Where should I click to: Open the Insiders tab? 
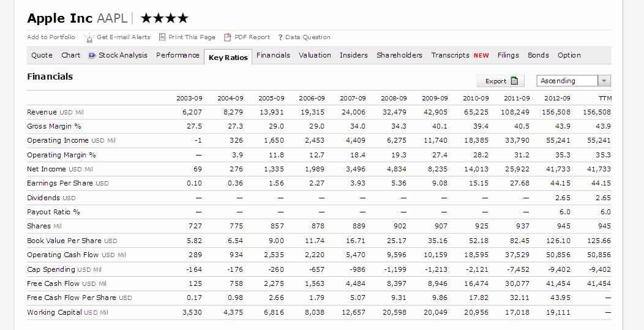tap(354, 55)
